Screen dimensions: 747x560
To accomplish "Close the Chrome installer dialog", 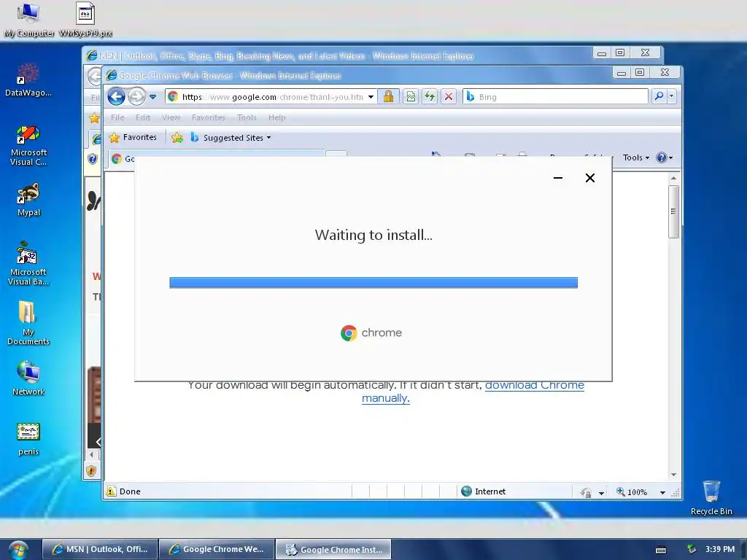I will click(589, 178).
